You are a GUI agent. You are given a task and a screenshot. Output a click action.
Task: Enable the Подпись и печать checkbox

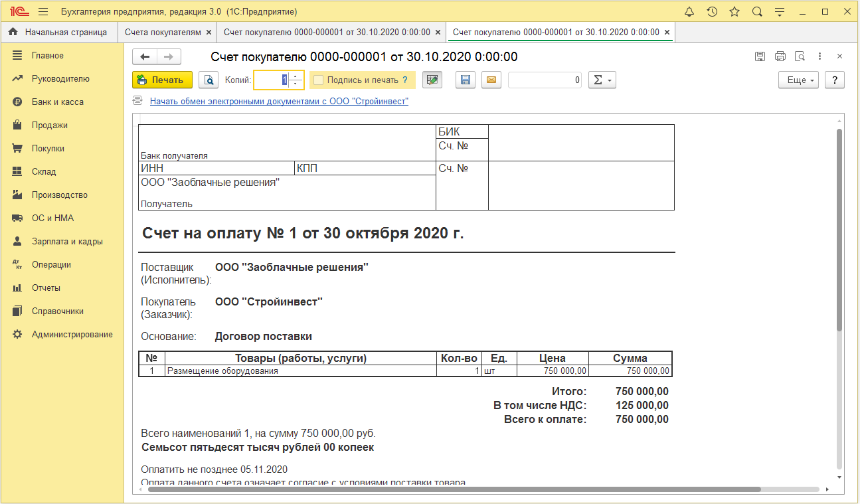[x=319, y=80]
